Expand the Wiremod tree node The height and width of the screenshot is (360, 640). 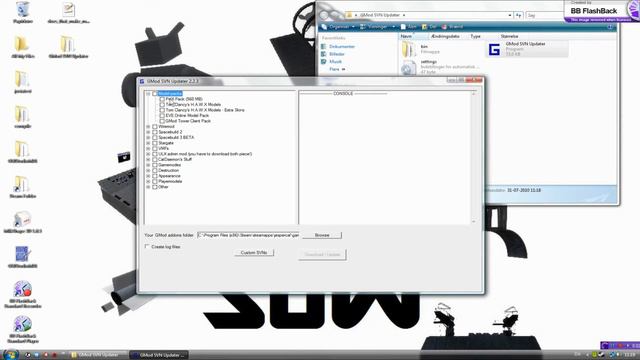click(148, 127)
